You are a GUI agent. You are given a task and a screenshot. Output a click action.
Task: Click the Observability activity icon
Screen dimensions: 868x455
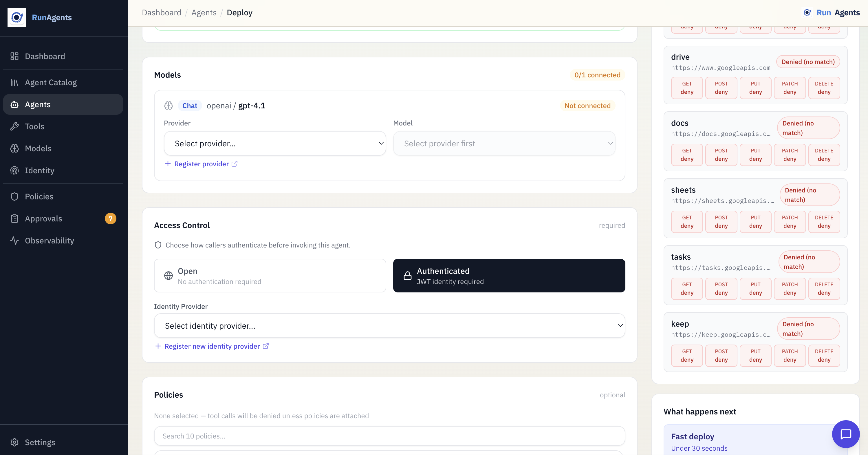[14, 241]
